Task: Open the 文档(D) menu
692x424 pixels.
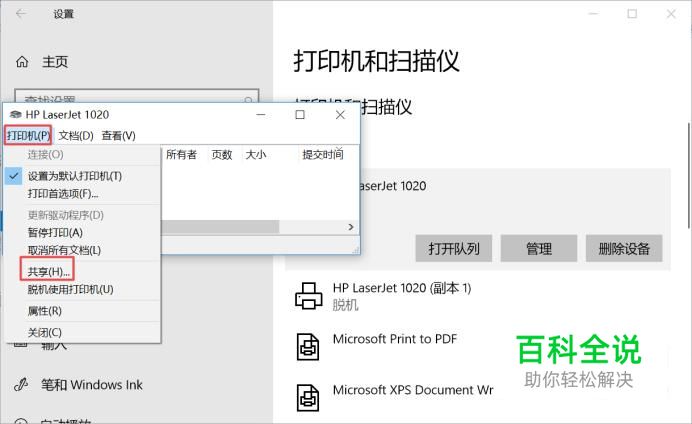Action: pos(76,135)
